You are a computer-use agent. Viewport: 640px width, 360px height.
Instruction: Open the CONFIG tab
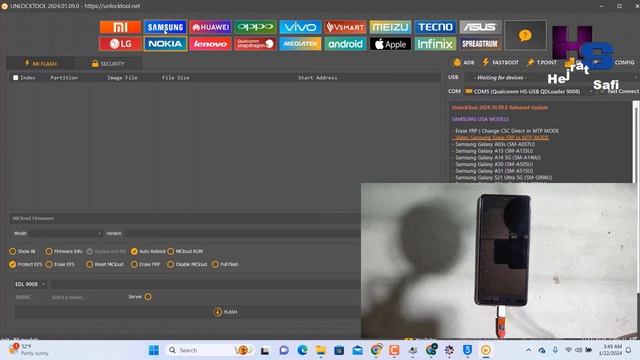[624, 62]
